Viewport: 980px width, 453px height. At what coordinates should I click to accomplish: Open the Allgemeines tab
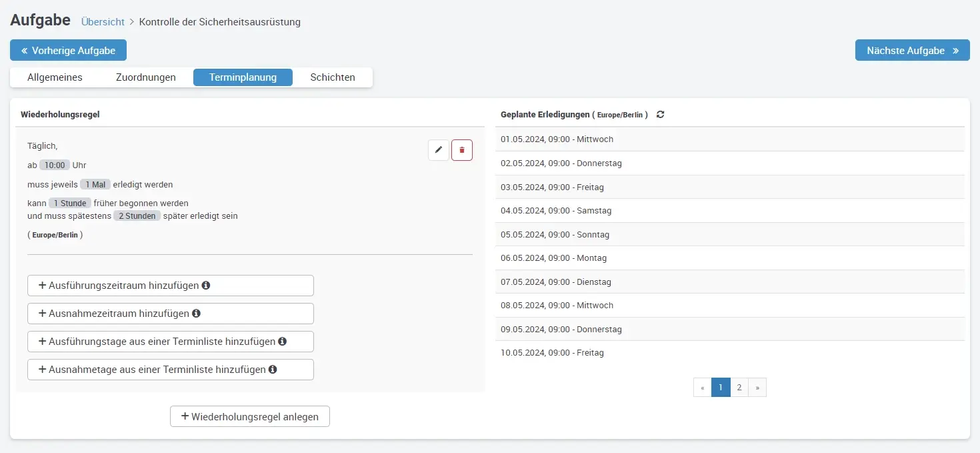55,77
